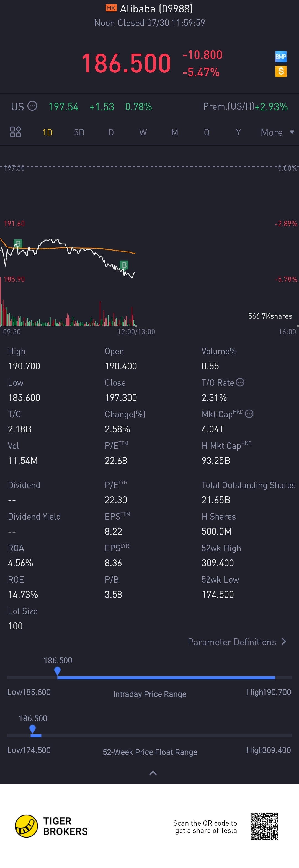Tap the Change(%) value 2.58%
Image resolution: width=299 pixels, height=868 pixels.
point(117,429)
